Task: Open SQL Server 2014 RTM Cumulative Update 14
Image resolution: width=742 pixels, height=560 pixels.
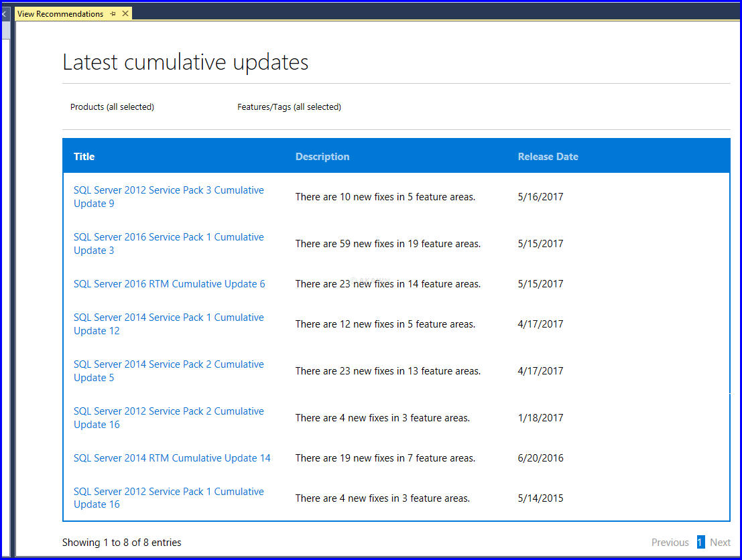Action: (172, 458)
